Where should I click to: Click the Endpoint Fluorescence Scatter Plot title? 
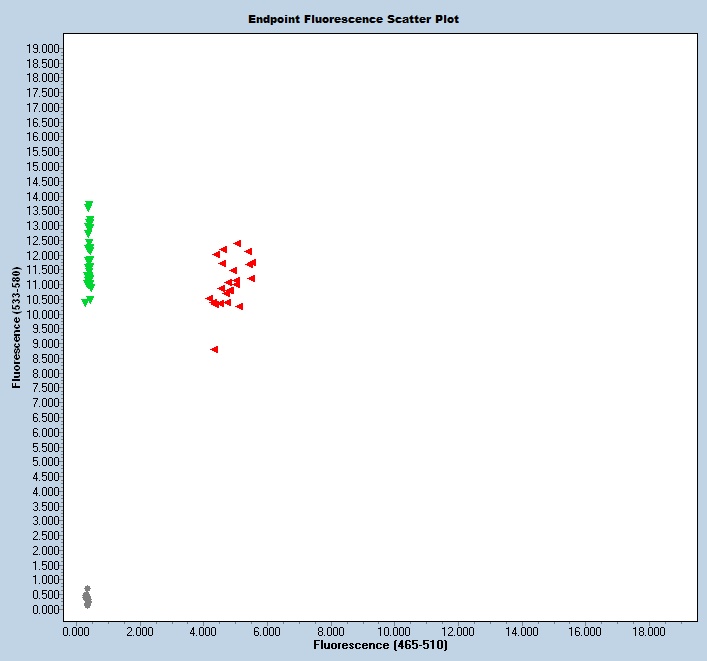click(353, 19)
